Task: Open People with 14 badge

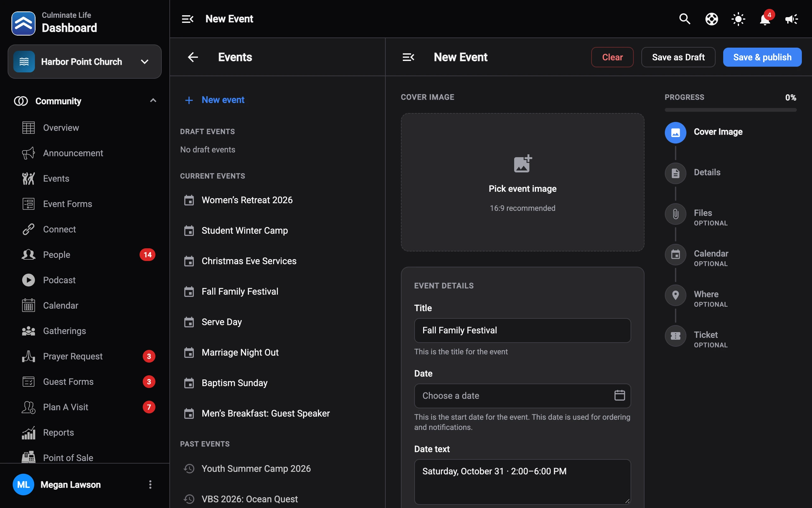Action: tap(85, 255)
